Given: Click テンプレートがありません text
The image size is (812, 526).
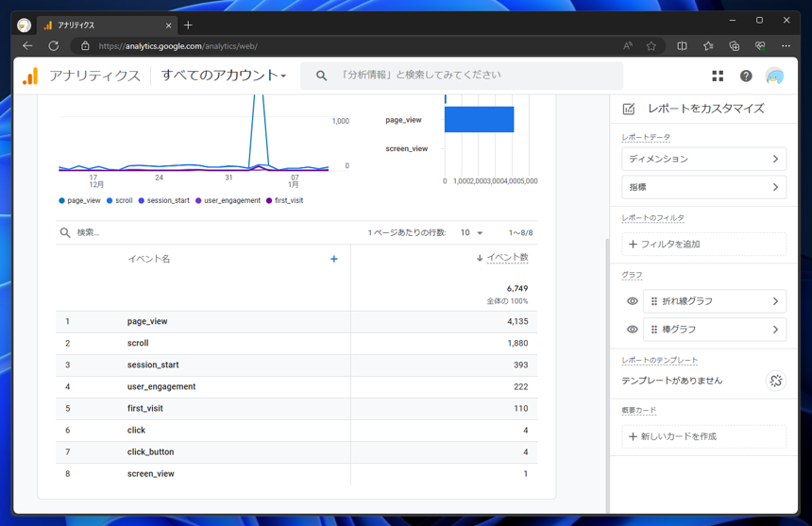Looking at the screenshot, I should 671,381.
